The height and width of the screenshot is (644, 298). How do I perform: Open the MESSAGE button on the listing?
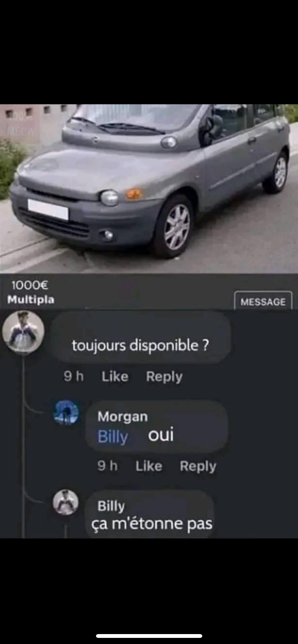[x=263, y=301]
